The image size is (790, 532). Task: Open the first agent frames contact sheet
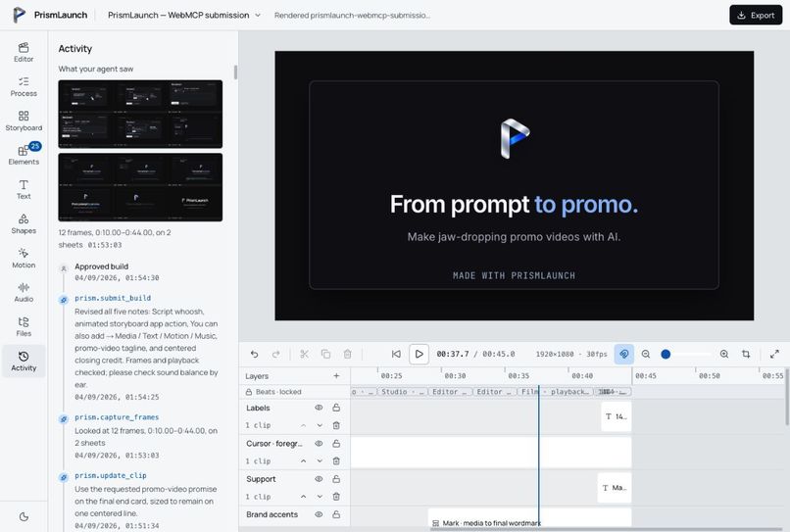tap(140, 114)
